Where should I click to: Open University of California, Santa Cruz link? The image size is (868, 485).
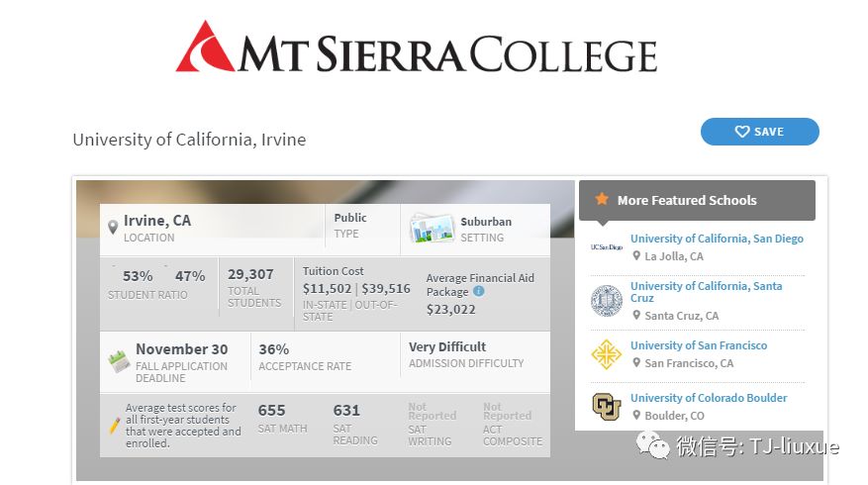click(x=707, y=292)
